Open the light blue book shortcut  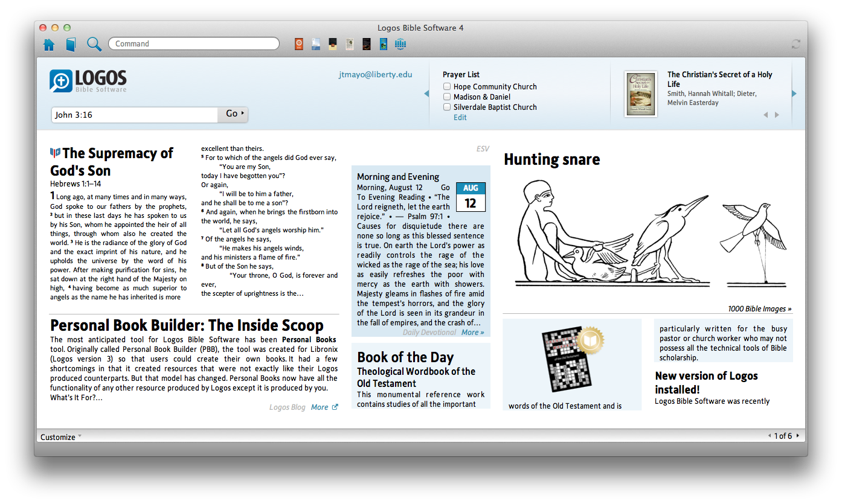point(315,43)
